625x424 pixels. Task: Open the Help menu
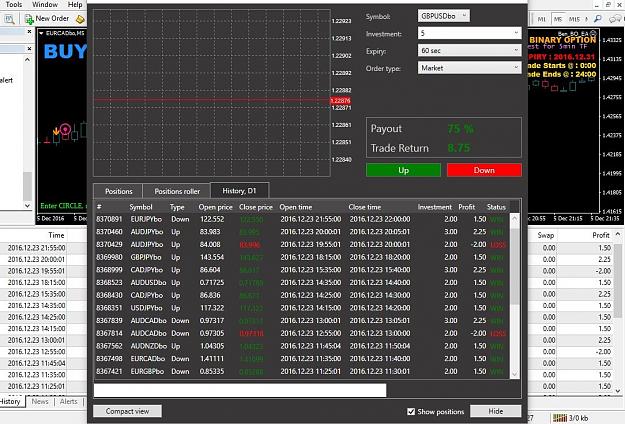coord(75,4)
